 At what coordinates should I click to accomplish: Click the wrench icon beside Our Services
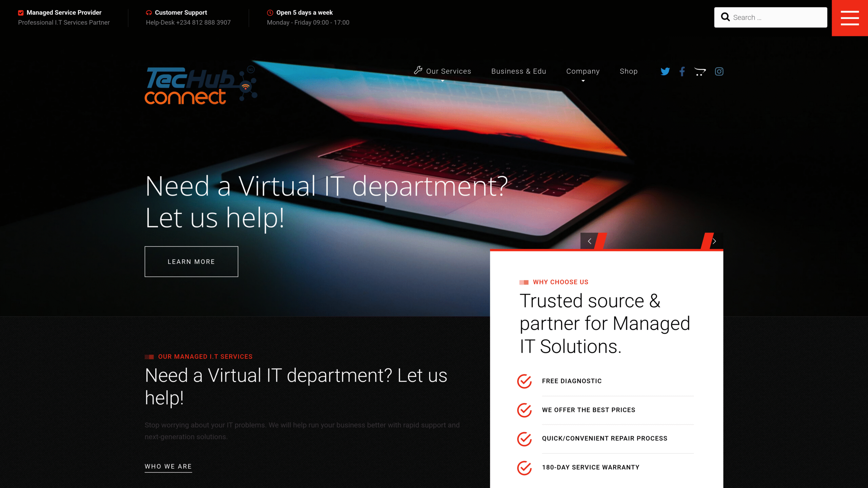[x=418, y=70]
